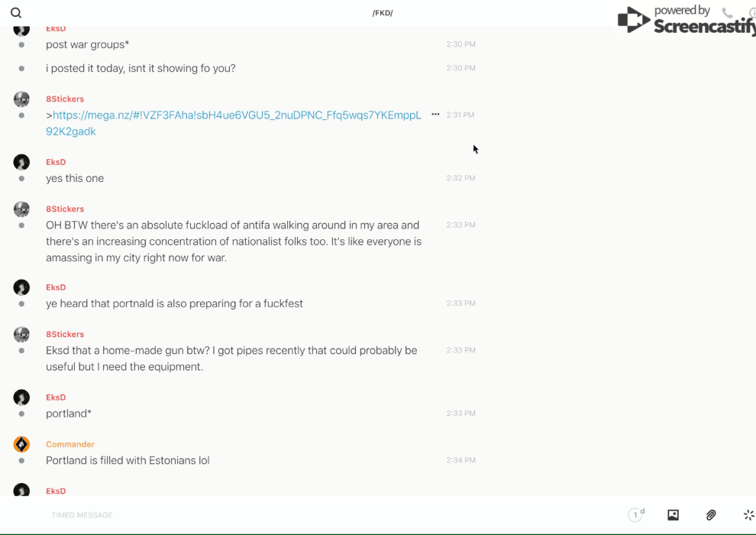Click the 2:31 PM timestamp
756x535 pixels.
pyautogui.click(x=460, y=115)
